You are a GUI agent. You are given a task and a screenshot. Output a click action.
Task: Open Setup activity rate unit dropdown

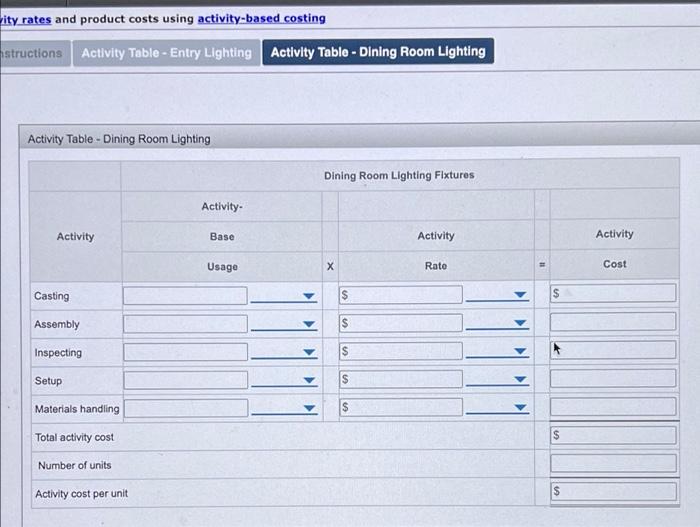(x=497, y=379)
